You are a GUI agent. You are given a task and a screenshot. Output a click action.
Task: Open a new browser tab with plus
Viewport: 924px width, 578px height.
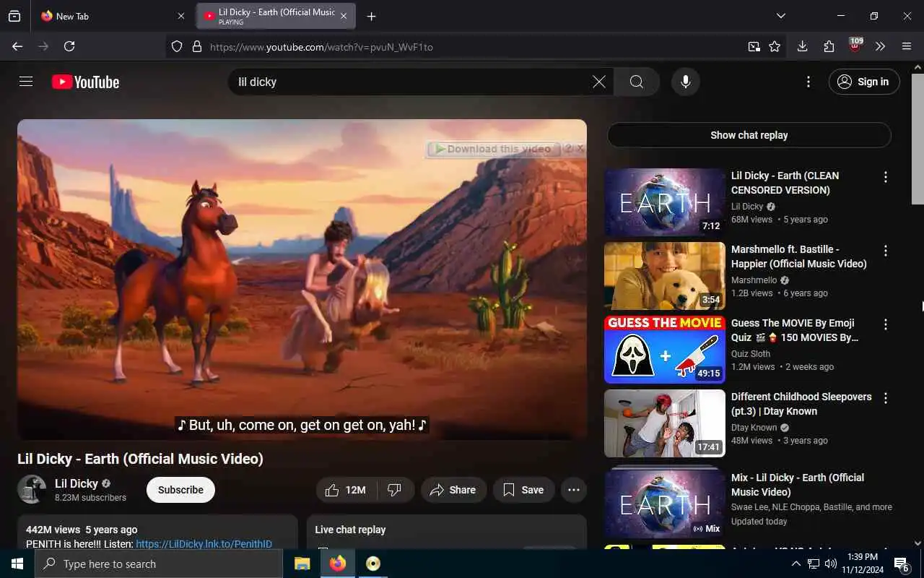tap(371, 16)
